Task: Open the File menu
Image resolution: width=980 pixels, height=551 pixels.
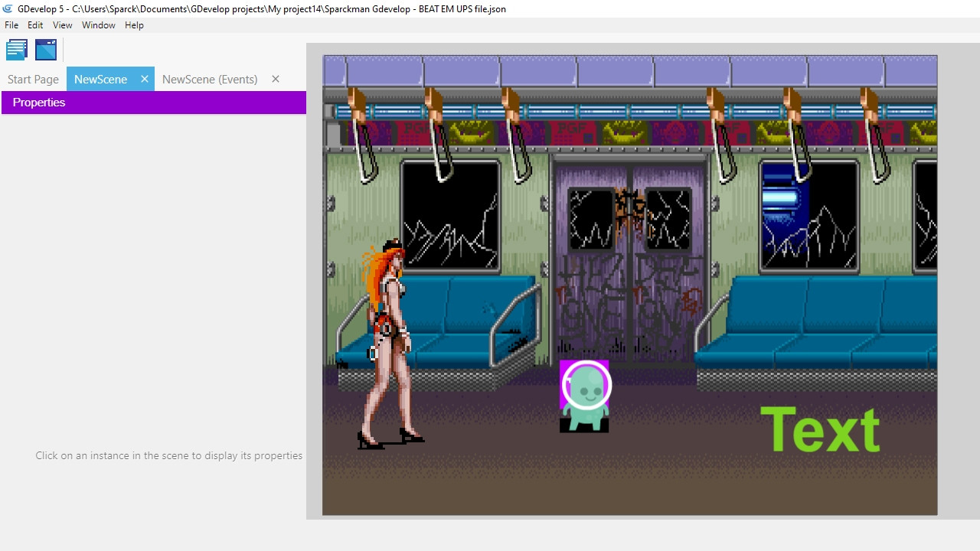Action: click(x=11, y=25)
